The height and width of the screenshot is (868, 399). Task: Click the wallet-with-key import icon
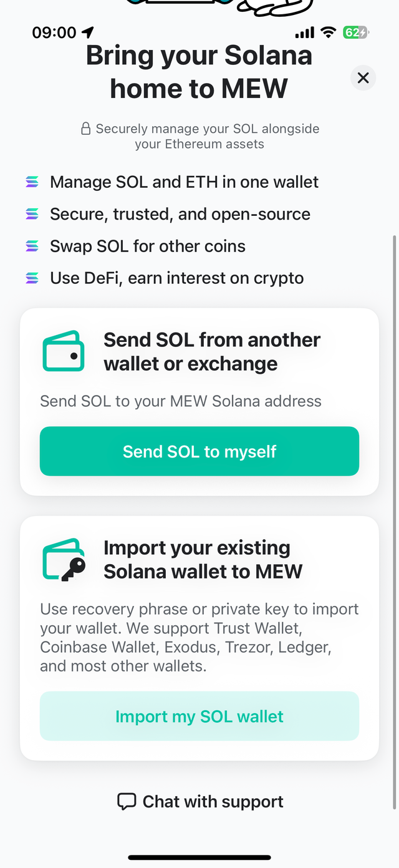(62, 559)
